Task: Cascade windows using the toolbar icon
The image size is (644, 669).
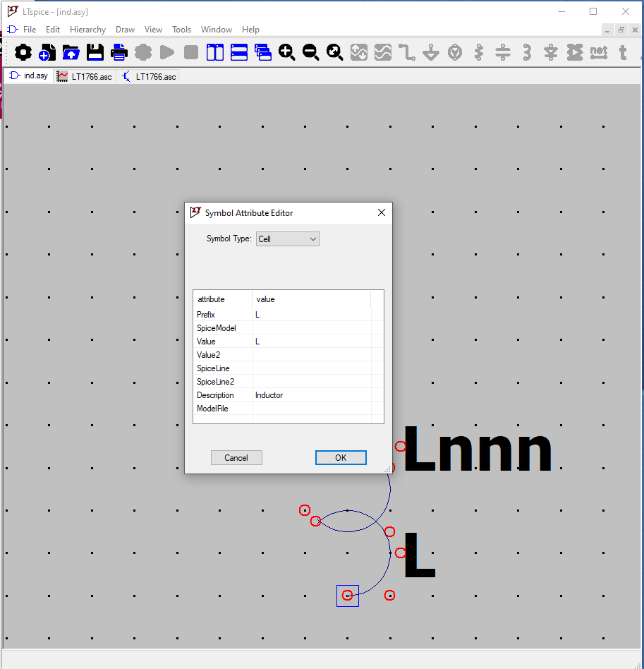Action: click(x=262, y=52)
